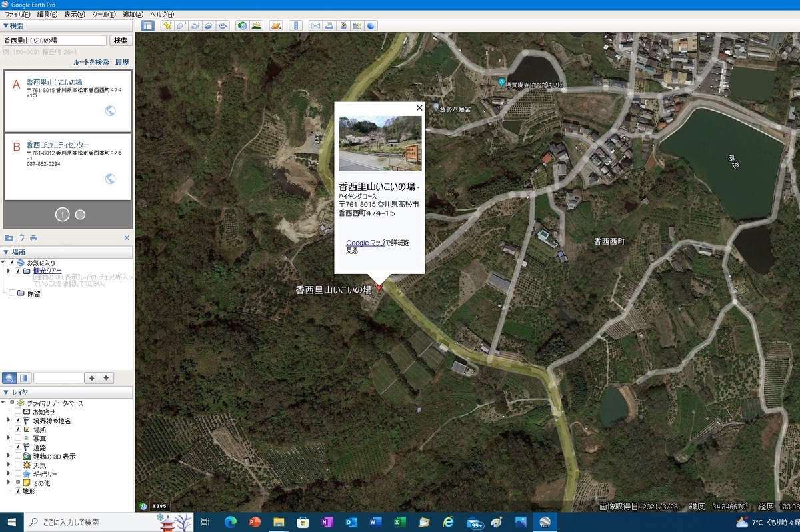800x532 pixels.
Task: Click the magnifier search-places icon
Action: coord(9,378)
